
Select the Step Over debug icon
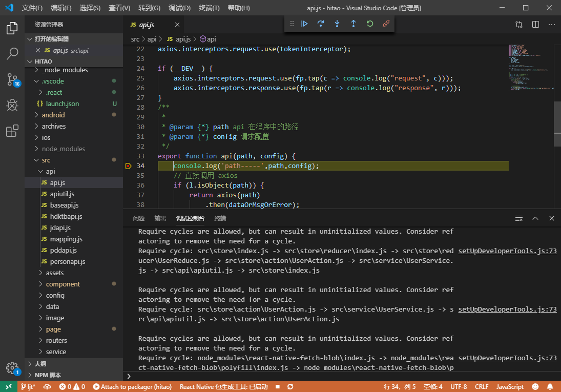[321, 24]
